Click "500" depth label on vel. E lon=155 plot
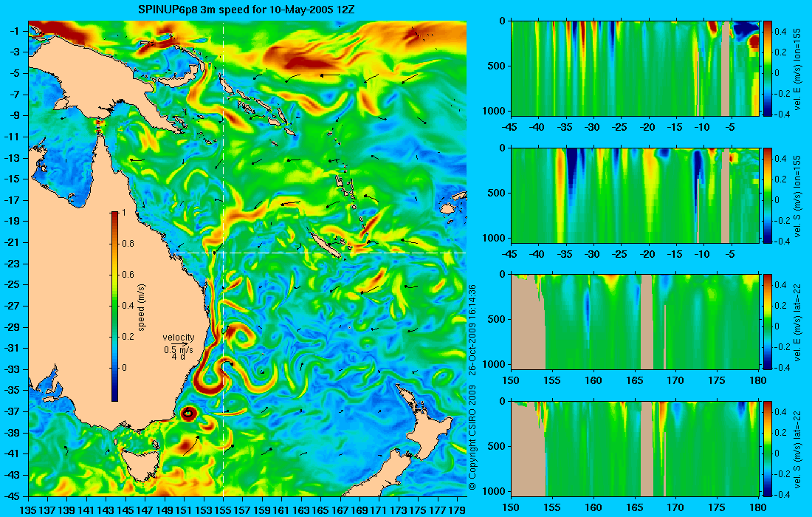 (498, 66)
